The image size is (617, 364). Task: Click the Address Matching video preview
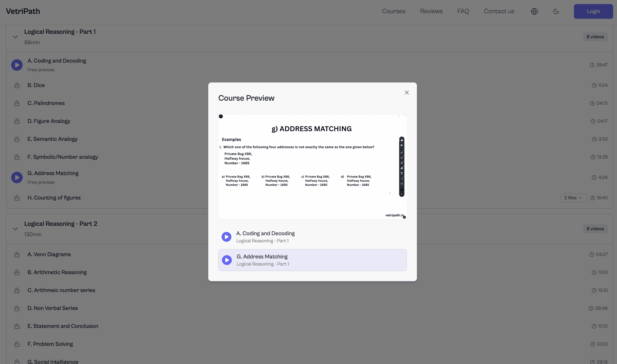[x=312, y=167]
